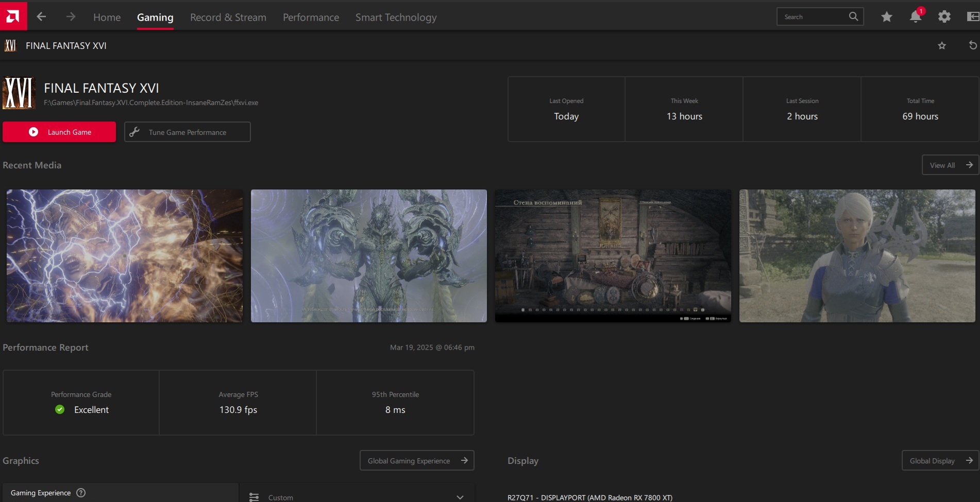Screen dimensions: 980x502
Task: Toggle the sidebar panel icon
Action: point(973,16)
